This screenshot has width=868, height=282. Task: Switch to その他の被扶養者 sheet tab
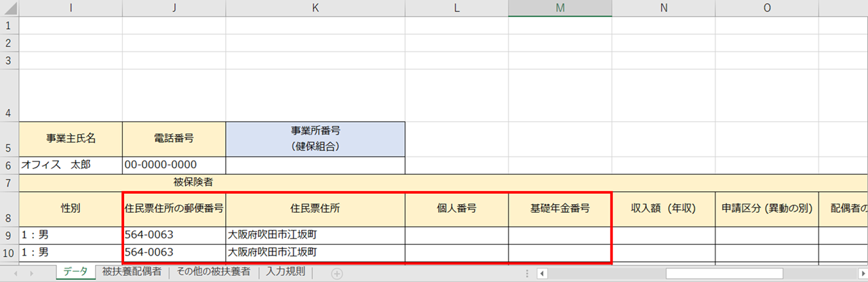tap(214, 273)
